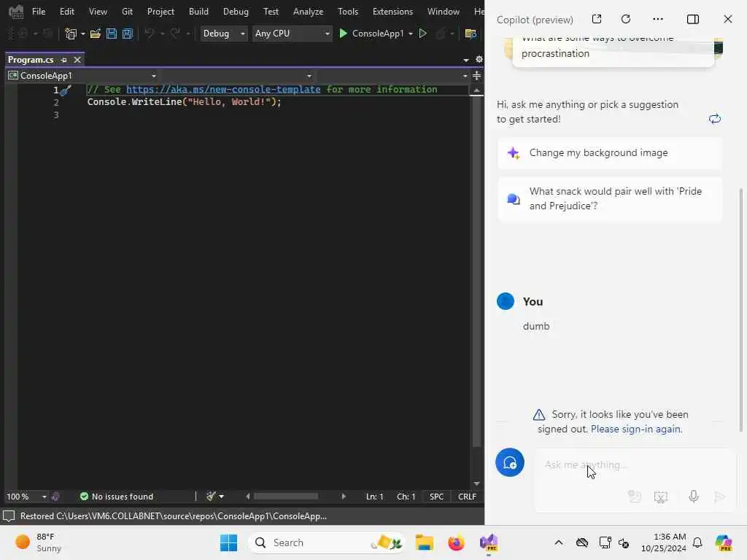Expand the ConsoleApp1 startup dropdown arrow

411,34
